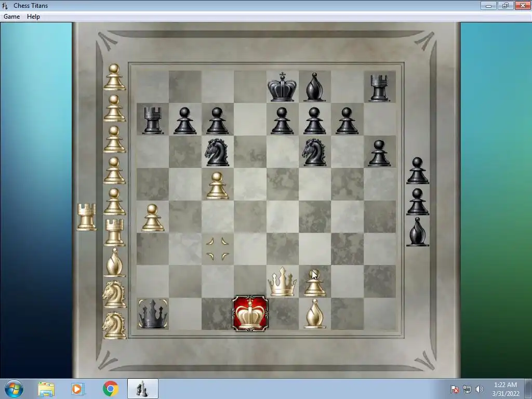This screenshot has width=532, height=399.
Task: Open the Windows Start menu
Action: tap(14, 389)
